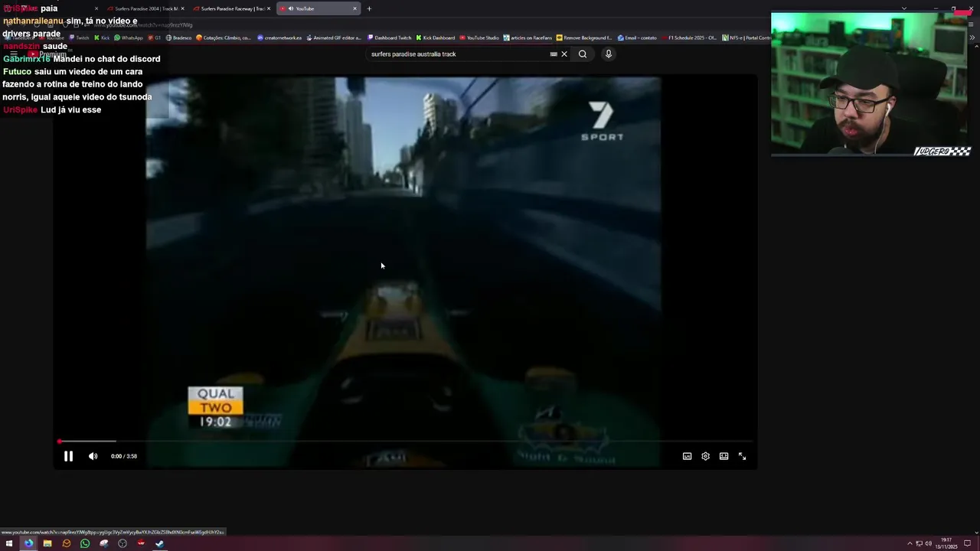Pause the YouTube video

click(68, 456)
